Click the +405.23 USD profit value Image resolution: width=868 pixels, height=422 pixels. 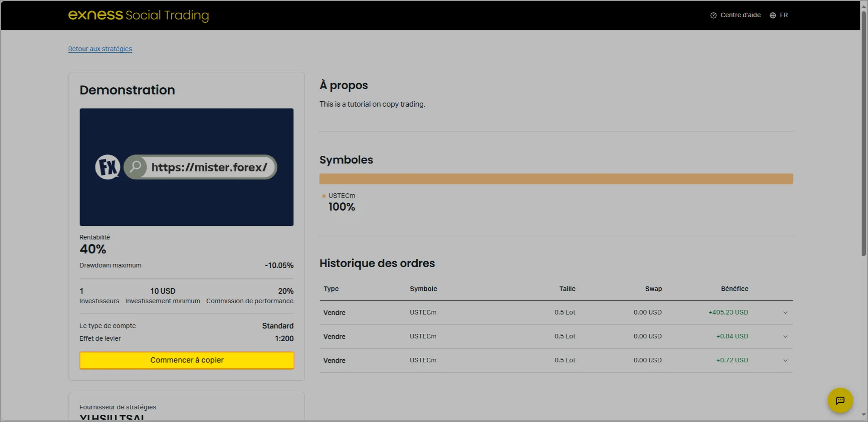tap(728, 312)
